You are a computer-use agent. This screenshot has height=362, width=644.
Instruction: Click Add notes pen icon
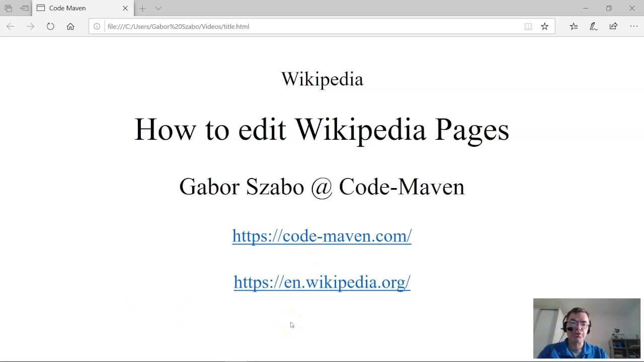[594, 26]
